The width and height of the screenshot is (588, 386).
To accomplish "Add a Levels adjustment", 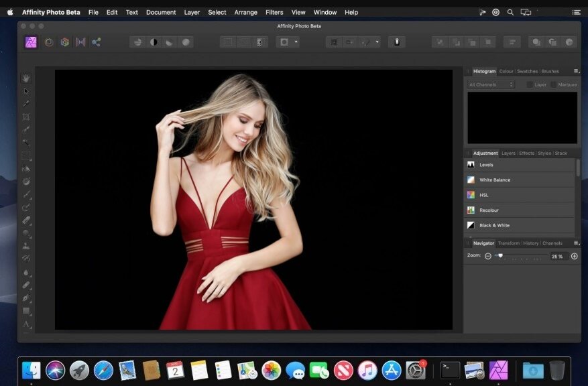I will point(486,165).
